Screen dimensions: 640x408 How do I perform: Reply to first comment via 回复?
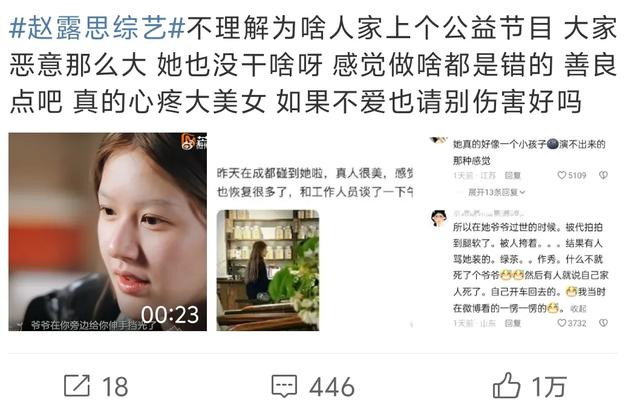coord(512,175)
